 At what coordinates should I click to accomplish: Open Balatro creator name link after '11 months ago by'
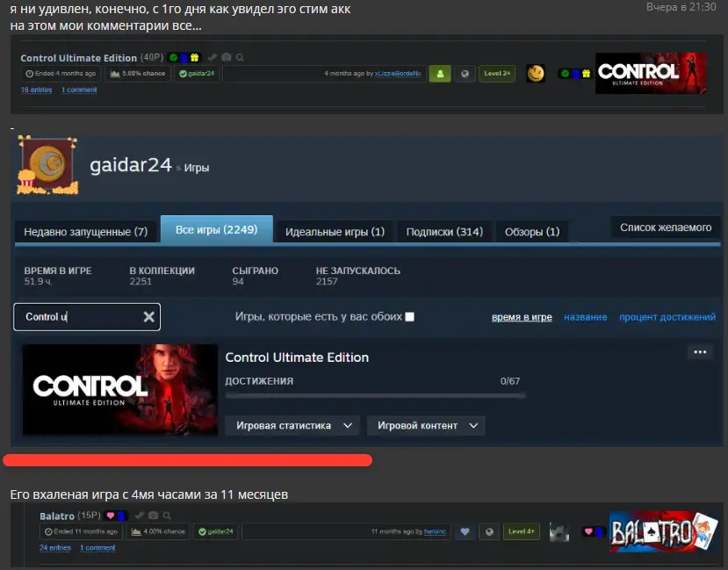(435, 531)
